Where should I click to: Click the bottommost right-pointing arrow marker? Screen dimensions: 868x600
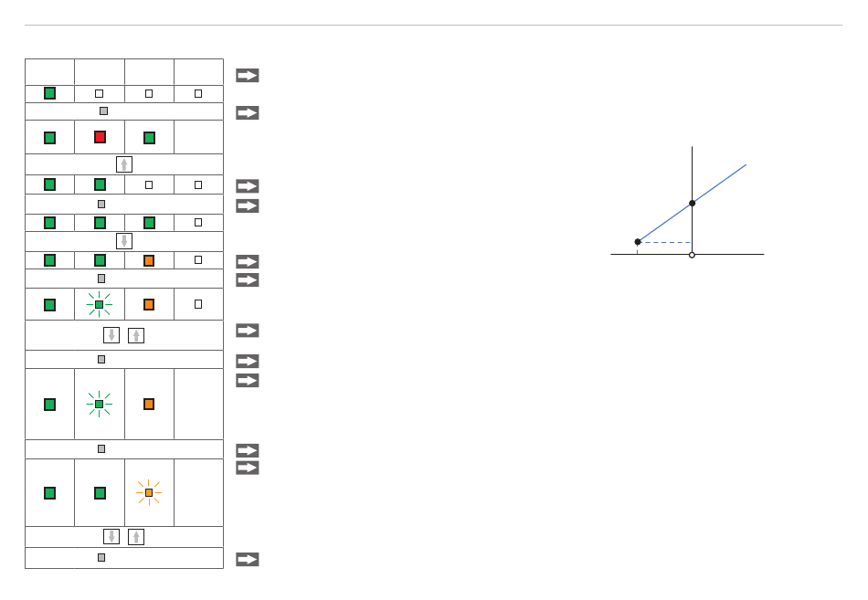[248, 559]
